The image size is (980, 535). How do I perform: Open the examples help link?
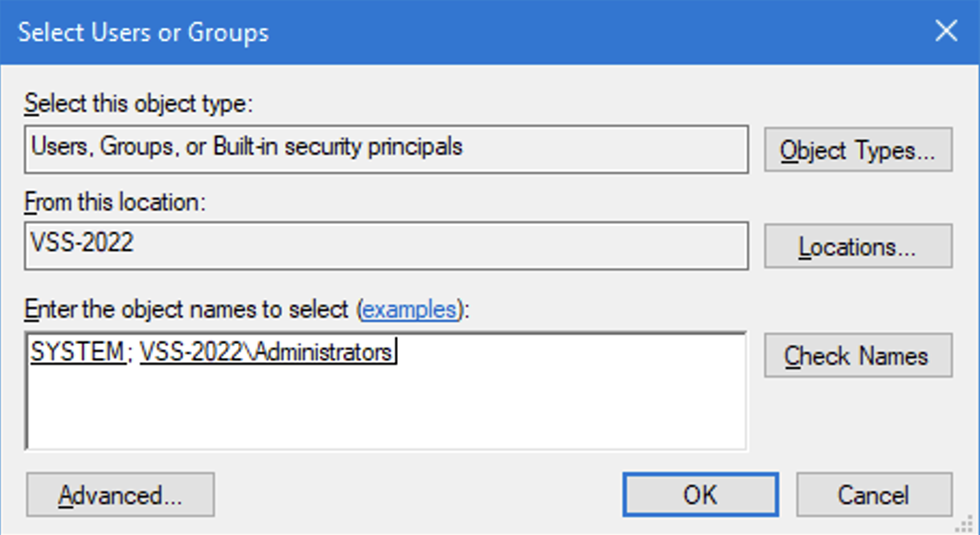pos(409,310)
